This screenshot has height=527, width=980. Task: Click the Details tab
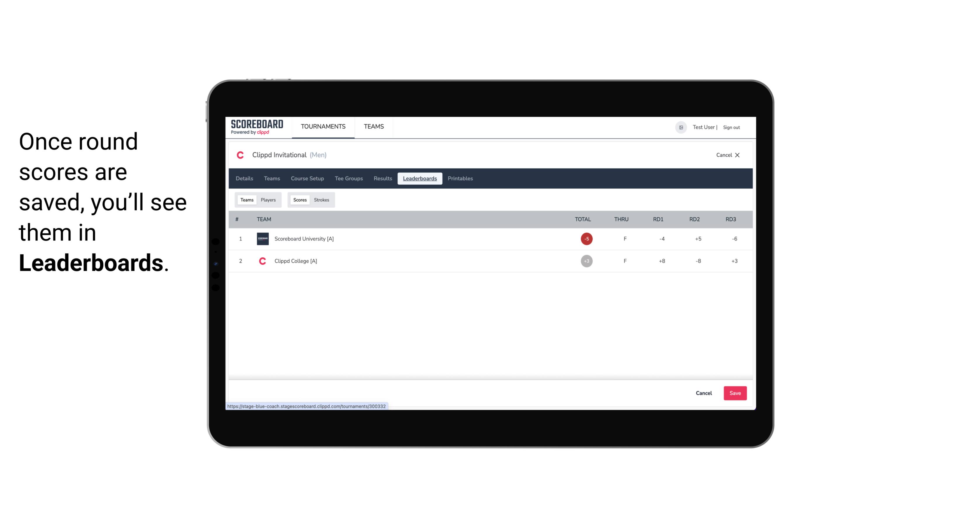244,179
